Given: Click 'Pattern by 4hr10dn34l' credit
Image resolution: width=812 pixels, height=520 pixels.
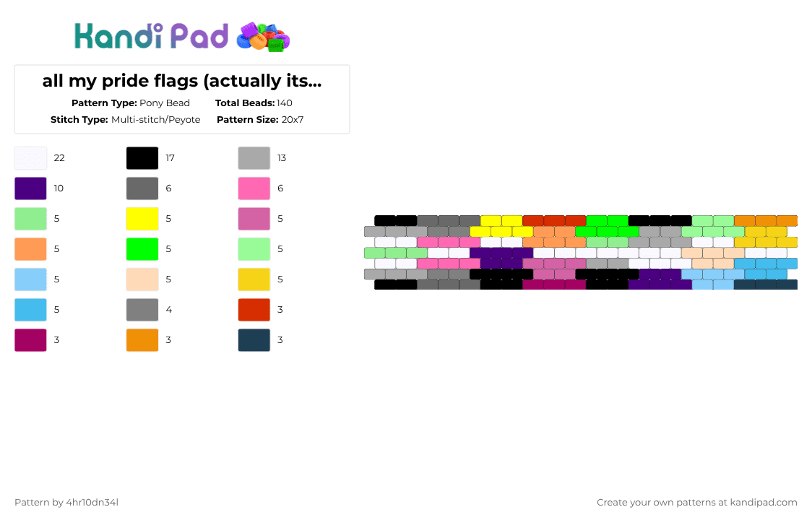Looking at the screenshot, I should [66, 503].
